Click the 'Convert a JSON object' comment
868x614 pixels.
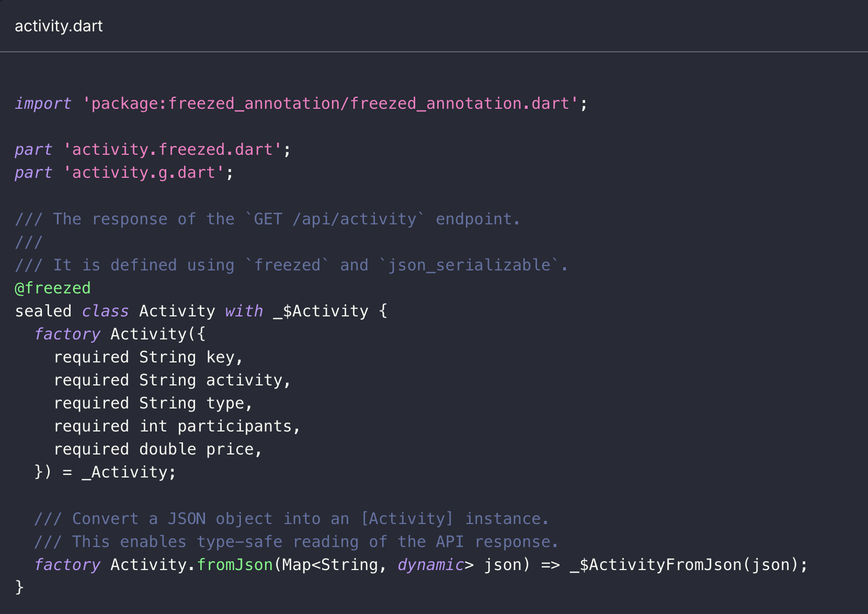click(292, 518)
